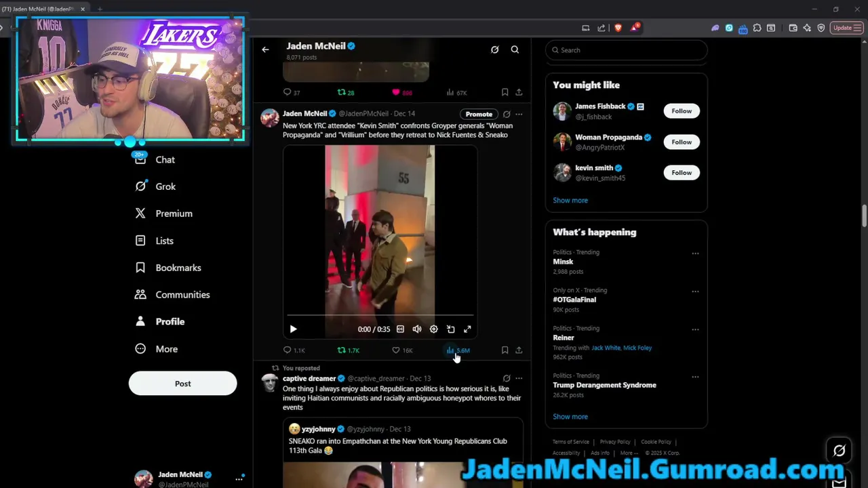The width and height of the screenshot is (868, 488).
Task: Open options for Trump Derangement Syndrome trend
Action: (695, 377)
